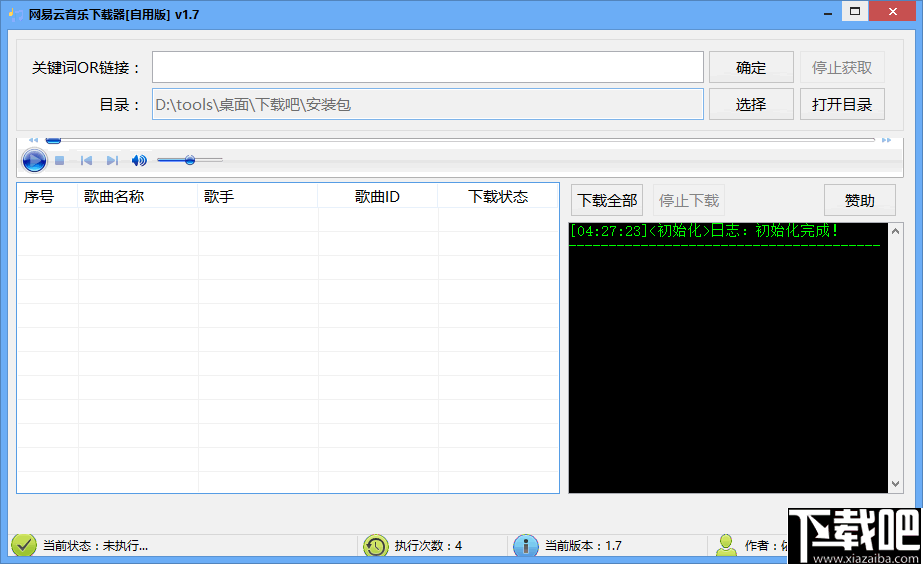Viewport: 923px width, 564px height.
Task: Open the download folder via 打开目录
Action: [x=842, y=104]
